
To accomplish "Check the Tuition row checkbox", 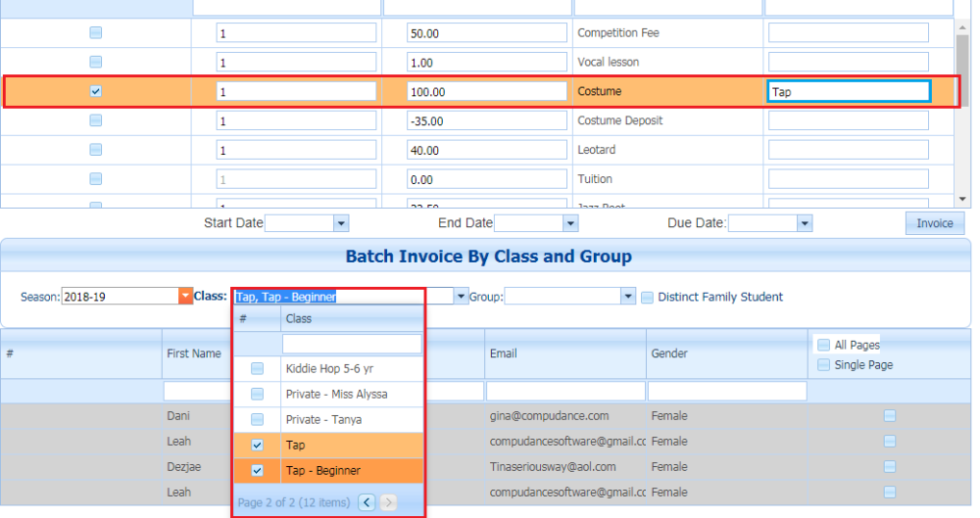I will 96,179.
